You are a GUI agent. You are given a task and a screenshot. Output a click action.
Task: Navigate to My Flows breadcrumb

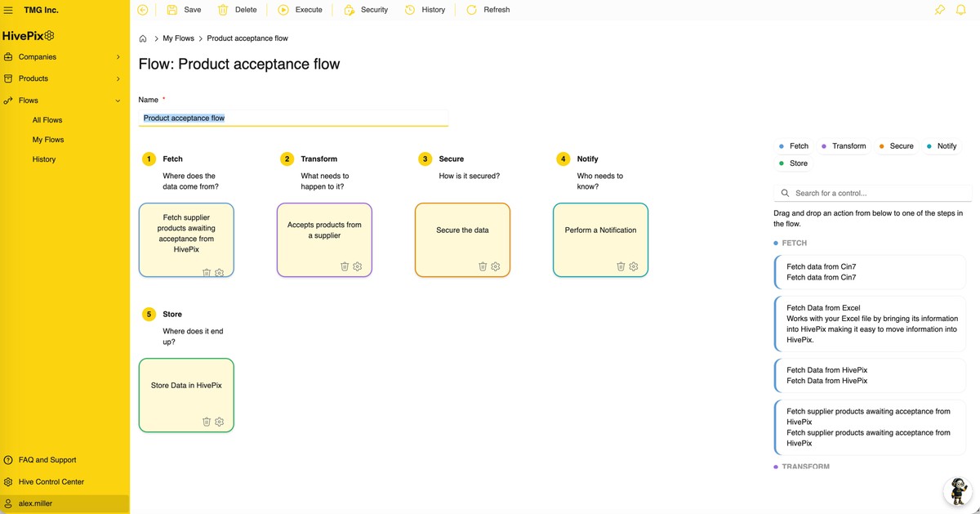(x=179, y=38)
